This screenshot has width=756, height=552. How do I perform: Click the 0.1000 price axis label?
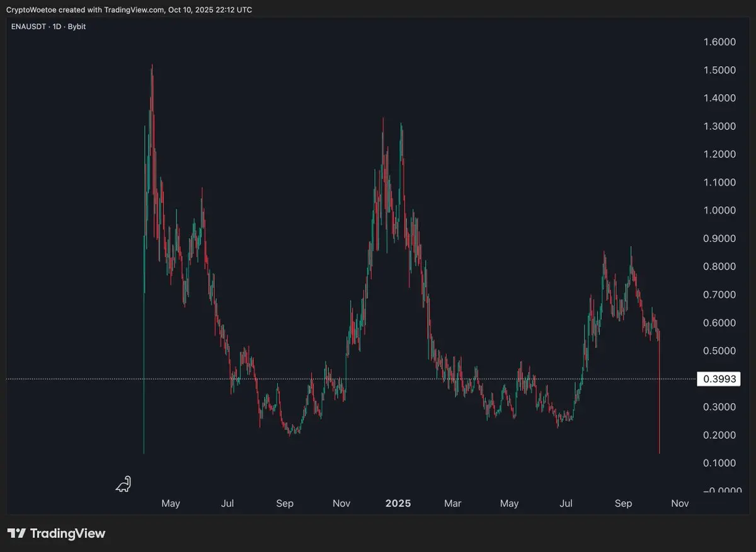click(719, 463)
